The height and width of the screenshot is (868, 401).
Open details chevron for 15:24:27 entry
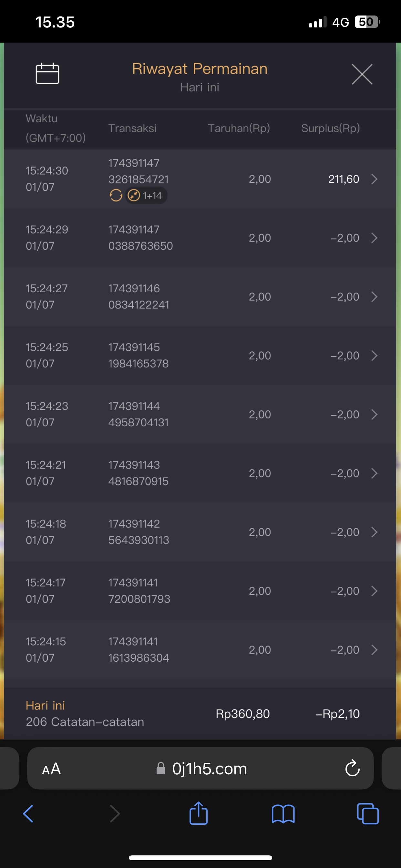click(374, 297)
